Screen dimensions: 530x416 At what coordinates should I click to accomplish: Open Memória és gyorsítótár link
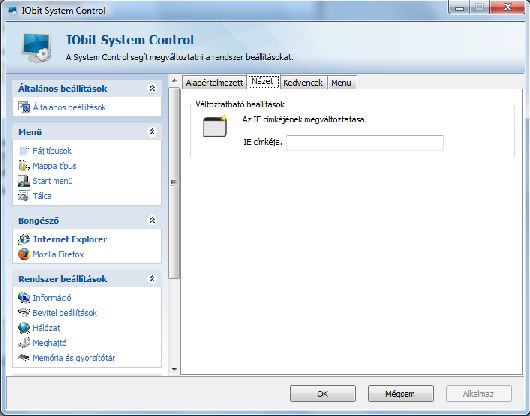tap(74, 358)
